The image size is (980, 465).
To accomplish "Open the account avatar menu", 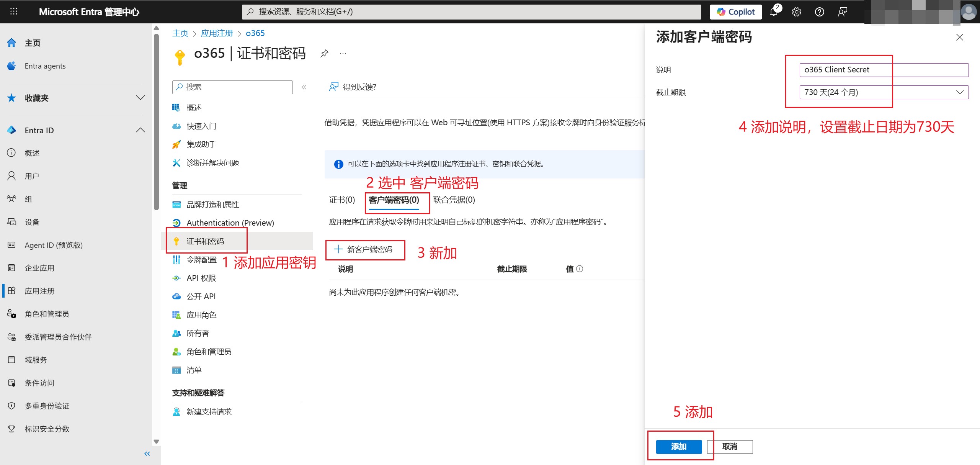I will 969,12.
